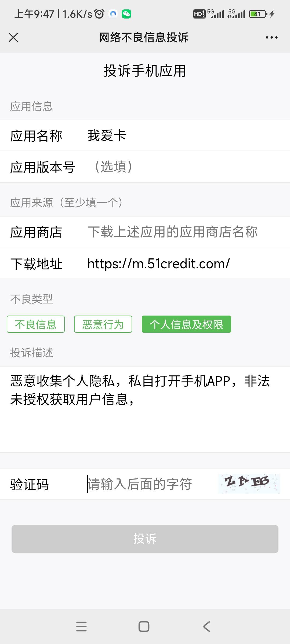This screenshot has width=290, height=644.
Task: Tap the WeChat icon in status bar
Action: click(126, 14)
